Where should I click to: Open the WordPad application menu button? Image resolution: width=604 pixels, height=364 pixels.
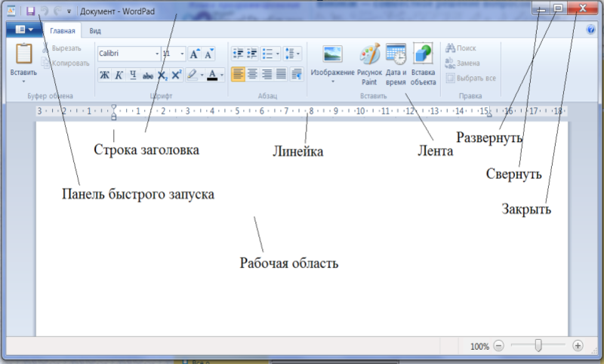click(22, 31)
